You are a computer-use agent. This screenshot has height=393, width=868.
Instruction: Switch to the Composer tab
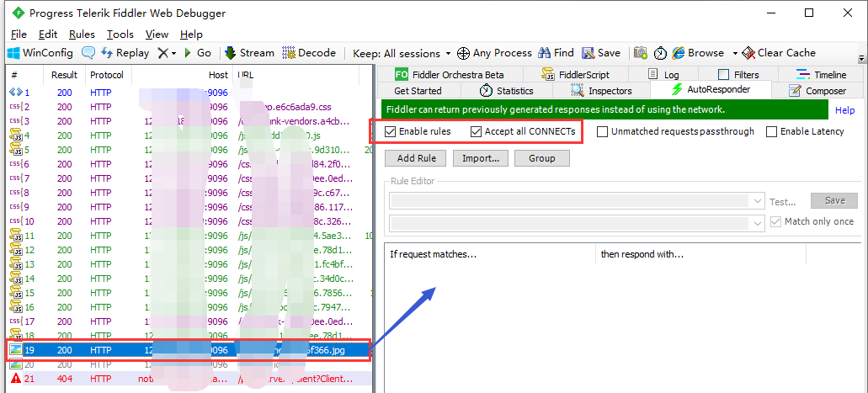[x=817, y=91]
